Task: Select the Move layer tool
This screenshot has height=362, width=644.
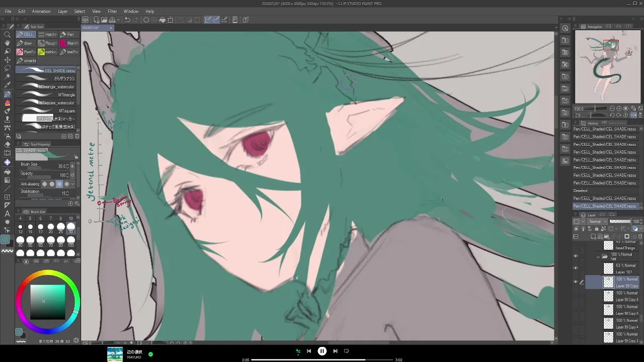Action: pos(8,60)
